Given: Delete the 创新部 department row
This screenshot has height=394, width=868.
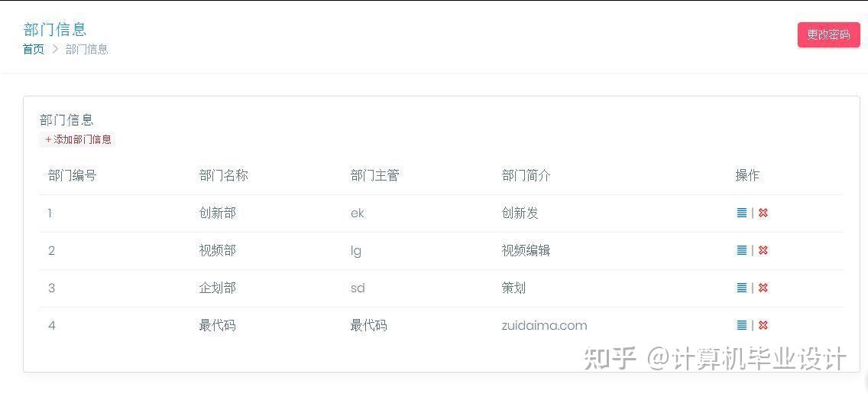Looking at the screenshot, I should click(x=763, y=213).
